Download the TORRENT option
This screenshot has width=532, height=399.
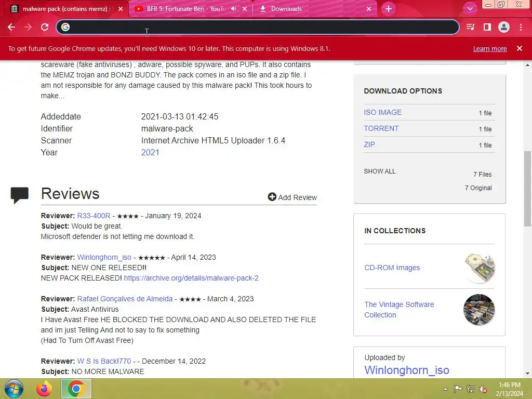coord(381,129)
